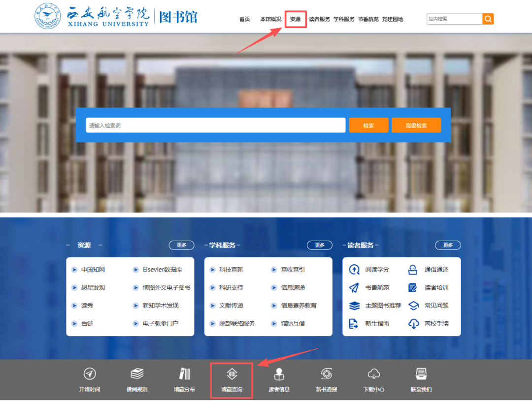Select 读者服务 in the top navigation bar
The width and height of the screenshot is (532, 401).
[x=320, y=19]
